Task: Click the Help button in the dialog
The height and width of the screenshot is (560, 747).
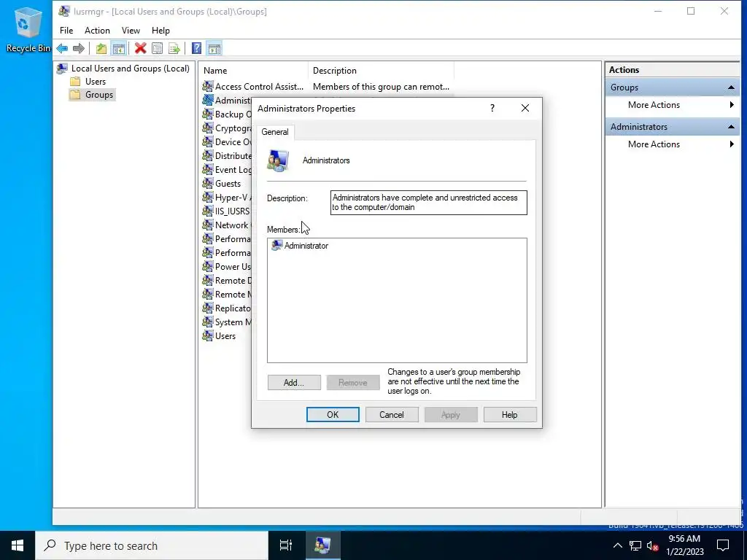Action: click(x=510, y=415)
